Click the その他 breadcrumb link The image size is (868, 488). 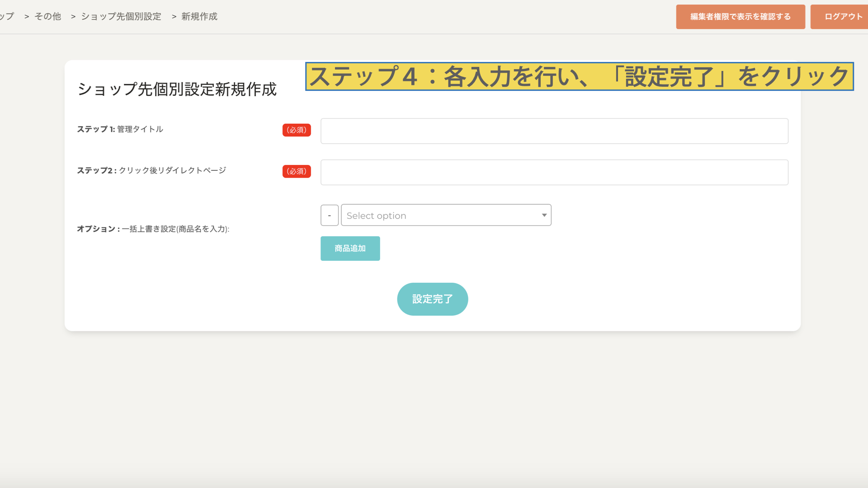tap(47, 17)
